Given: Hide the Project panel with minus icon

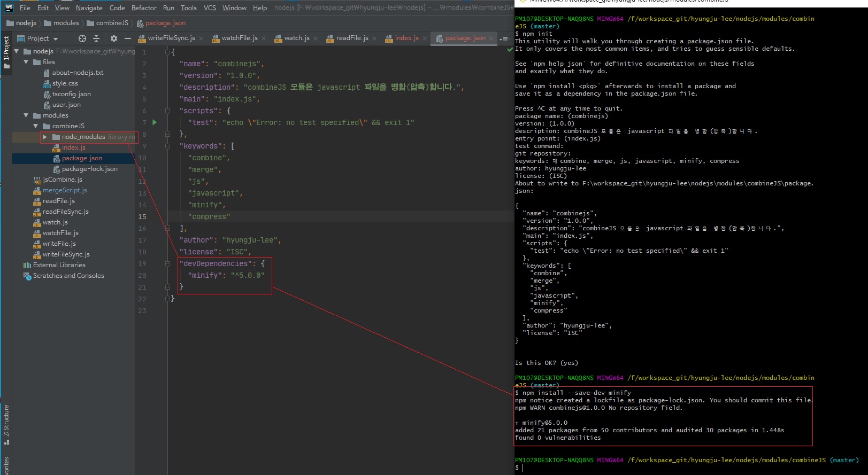Looking at the screenshot, I should 127,38.
